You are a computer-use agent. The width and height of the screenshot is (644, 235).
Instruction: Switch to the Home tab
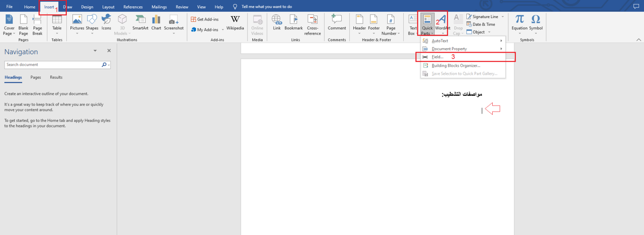point(29,7)
